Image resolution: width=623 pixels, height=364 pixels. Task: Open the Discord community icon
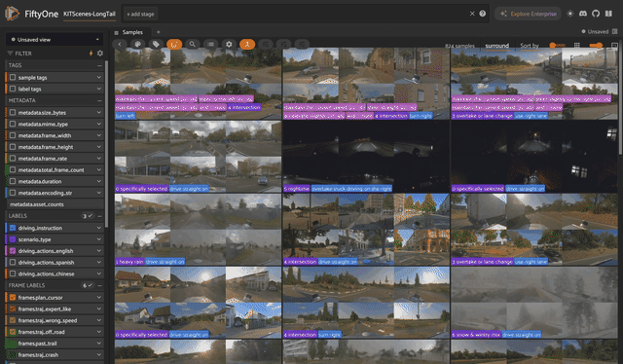coord(583,14)
